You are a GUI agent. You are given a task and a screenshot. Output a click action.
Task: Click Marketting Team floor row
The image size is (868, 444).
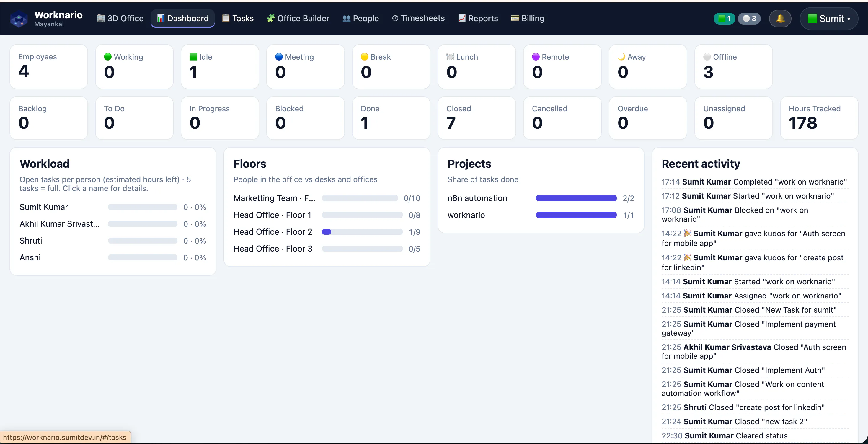click(327, 198)
